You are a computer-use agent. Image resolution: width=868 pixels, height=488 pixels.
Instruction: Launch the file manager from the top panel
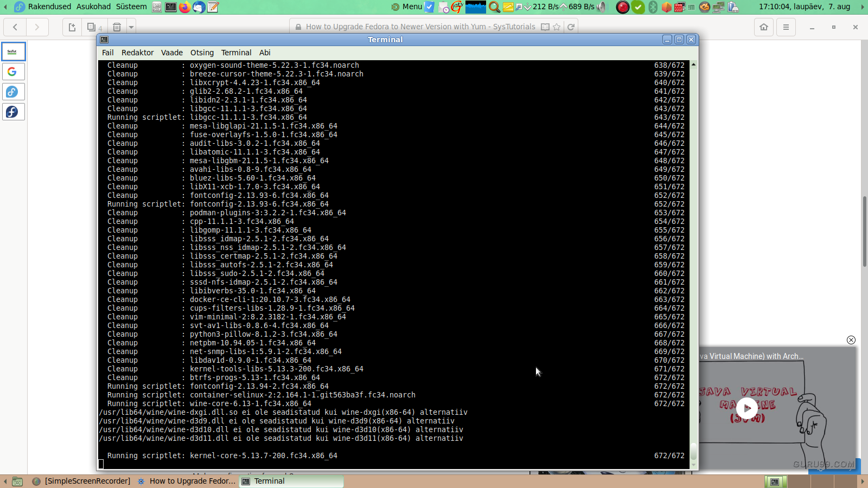157,7
